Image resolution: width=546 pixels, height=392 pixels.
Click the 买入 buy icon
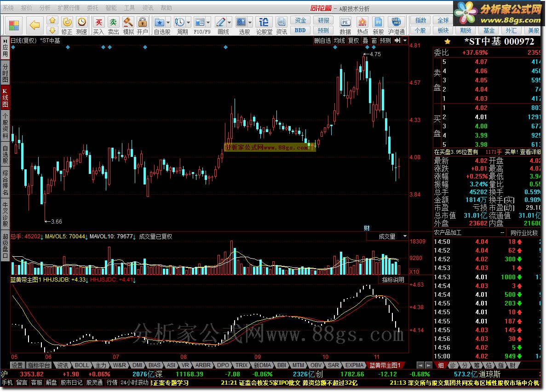[98, 23]
